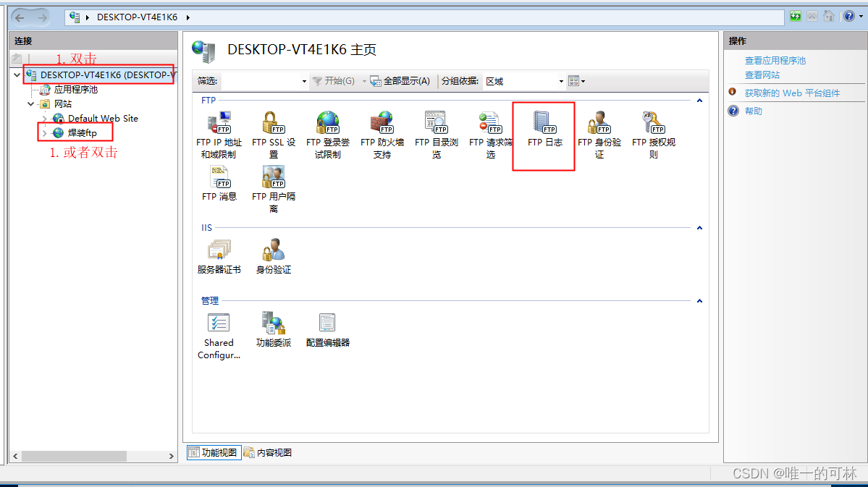Click the home icon in address bar
This screenshot has width=868, height=487.
[829, 16]
